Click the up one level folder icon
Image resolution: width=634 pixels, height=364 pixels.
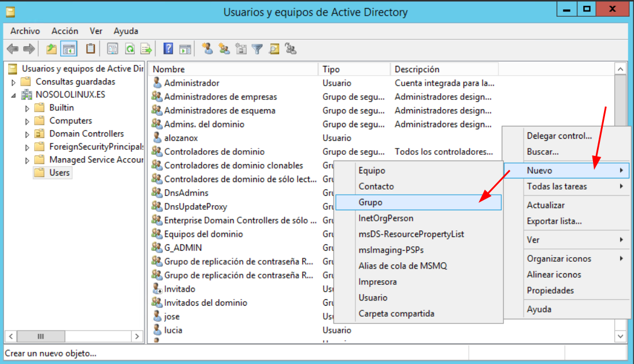pyautogui.click(x=52, y=49)
